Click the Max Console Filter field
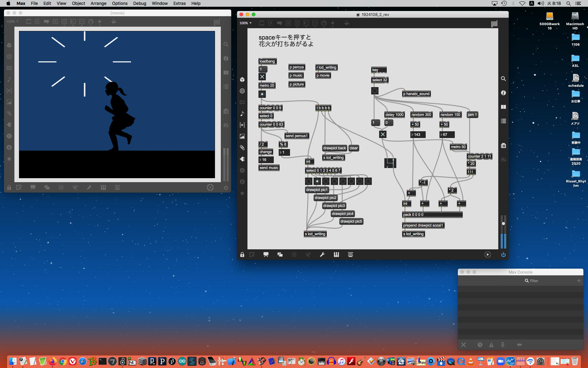Viewport: 588px width, 368px height. point(534,281)
